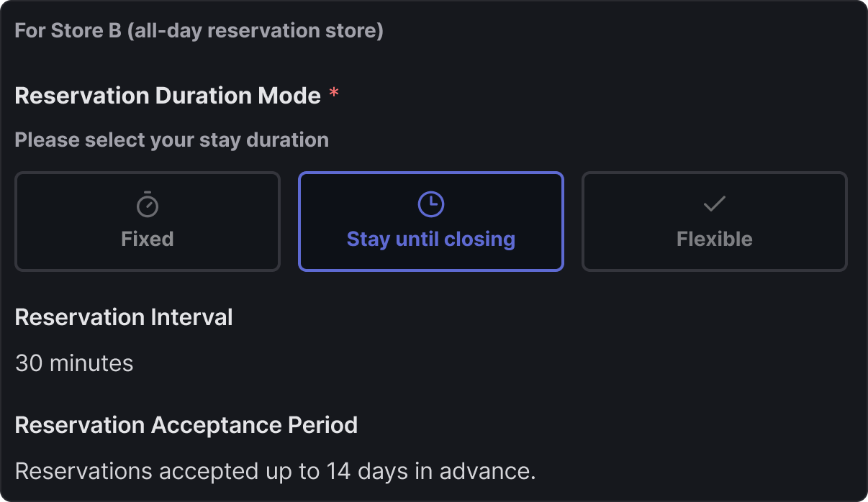Click the stopwatch icon for Fixed mode
Screen dimensions: 868x502
pos(148,205)
